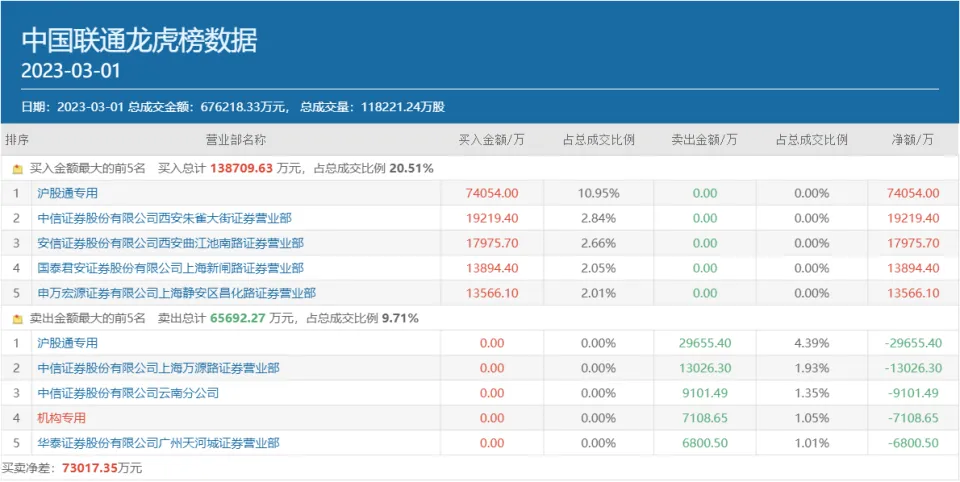Screen dimensions: 960x482
Task: Open the 中信证券 上海万源路 branch link
Action: click(158, 368)
